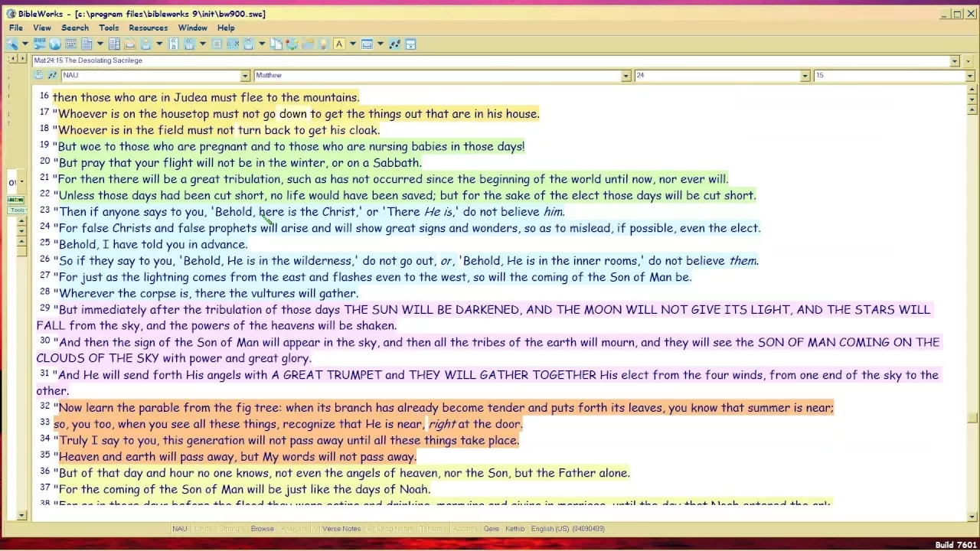Toggle Strong's in the status bar

[231, 529]
